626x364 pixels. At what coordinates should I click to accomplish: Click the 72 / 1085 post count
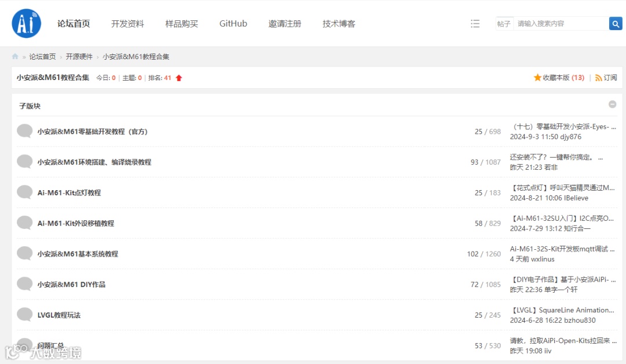pyautogui.click(x=486, y=285)
